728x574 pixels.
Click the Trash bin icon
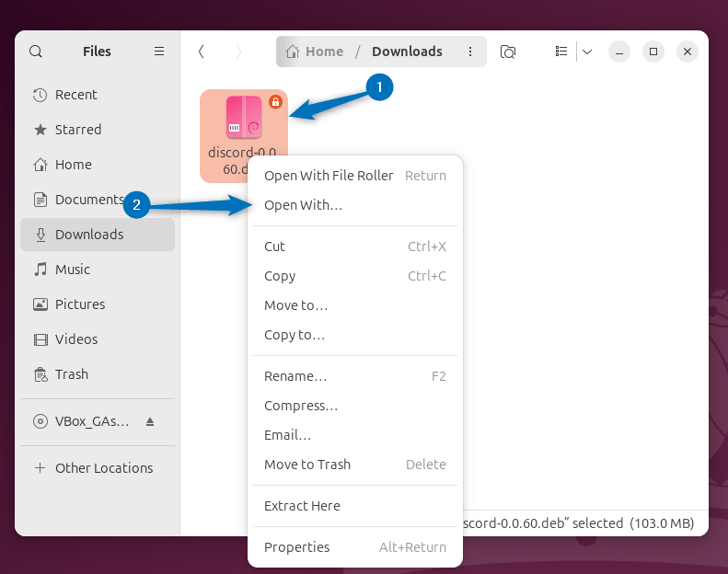pos(40,374)
